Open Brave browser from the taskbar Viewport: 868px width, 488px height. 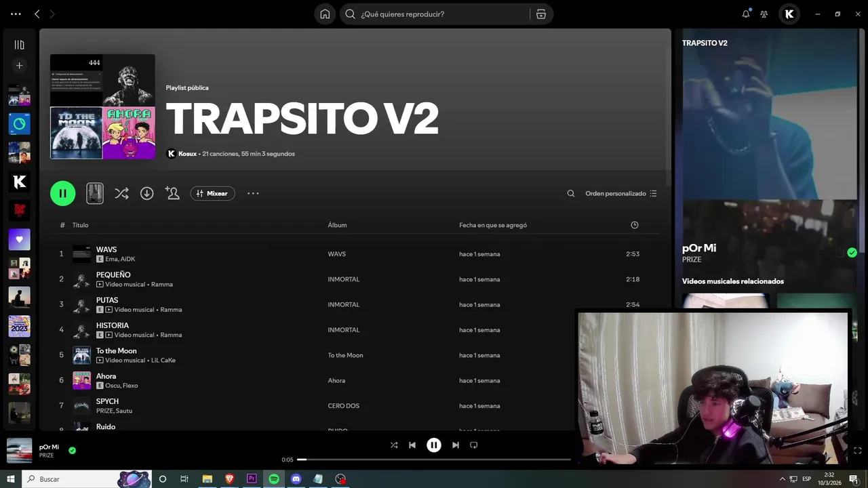(x=229, y=479)
